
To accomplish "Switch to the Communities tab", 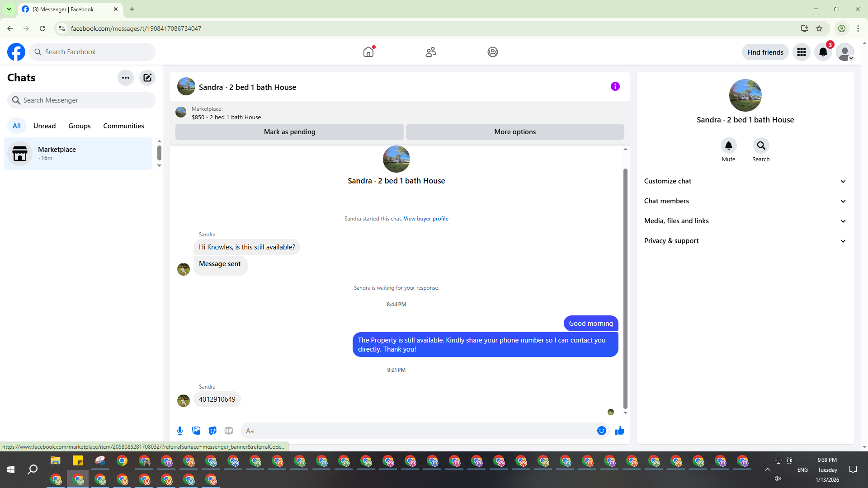I will pos(123,126).
